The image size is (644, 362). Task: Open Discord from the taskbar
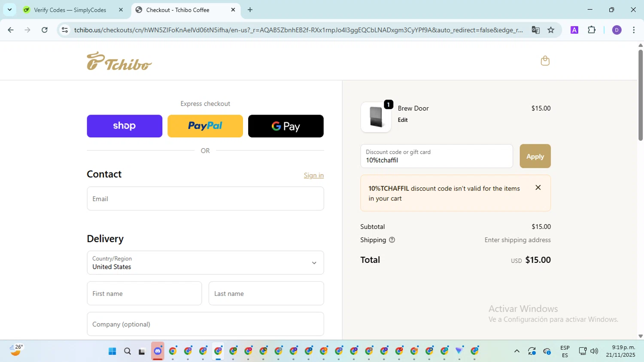coord(158,351)
